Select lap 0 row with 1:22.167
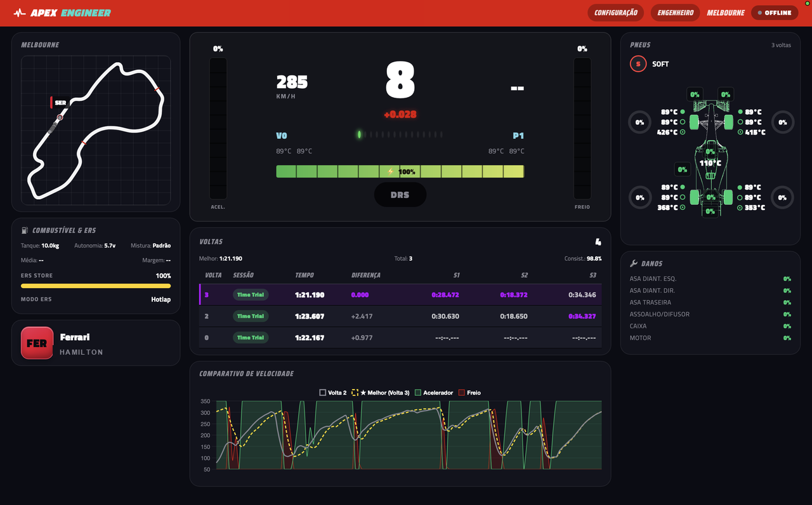Image resolution: width=812 pixels, height=505 pixels. pyautogui.click(x=400, y=338)
